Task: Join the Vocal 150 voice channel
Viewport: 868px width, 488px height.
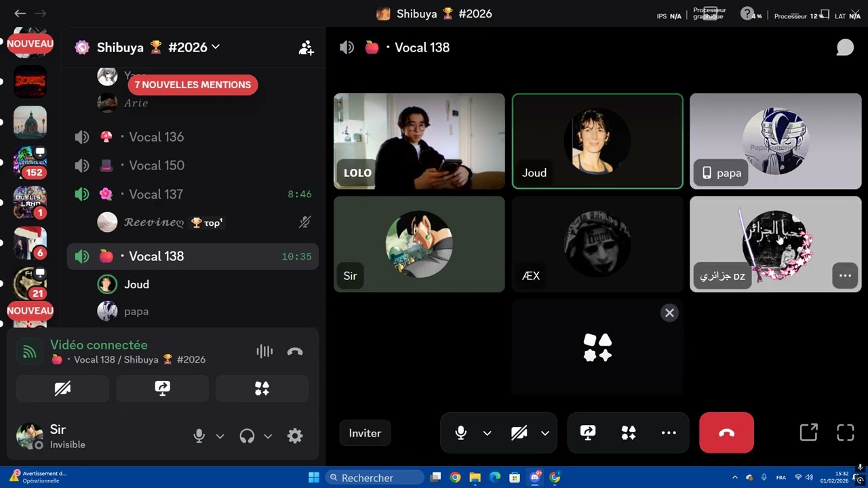Action: pos(193,165)
